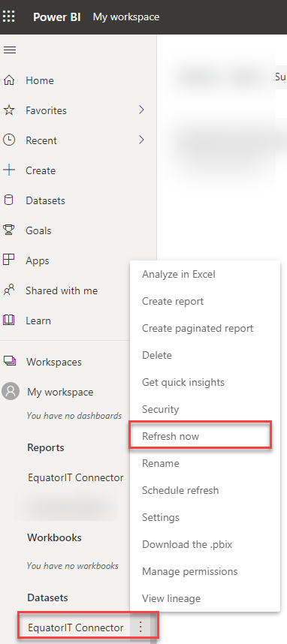The width and height of the screenshot is (287, 644).
Task: Expand the Recent flyout chevron
Action: pyautogui.click(x=141, y=140)
